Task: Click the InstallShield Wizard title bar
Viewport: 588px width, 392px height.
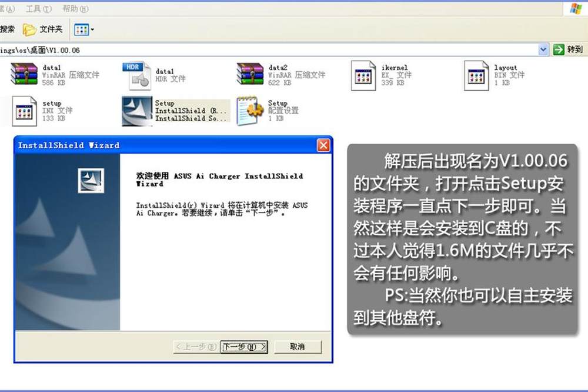Action: [x=173, y=145]
